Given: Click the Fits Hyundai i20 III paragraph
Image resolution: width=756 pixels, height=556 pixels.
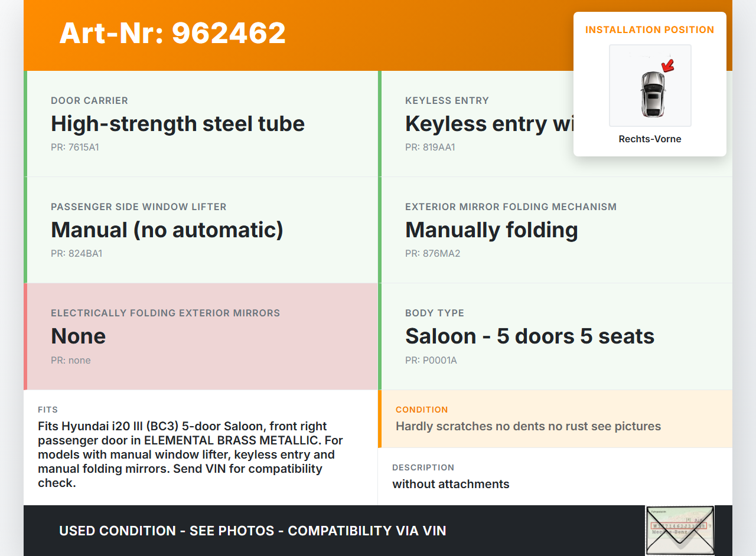Looking at the screenshot, I should pyautogui.click(x=189, y=454).
